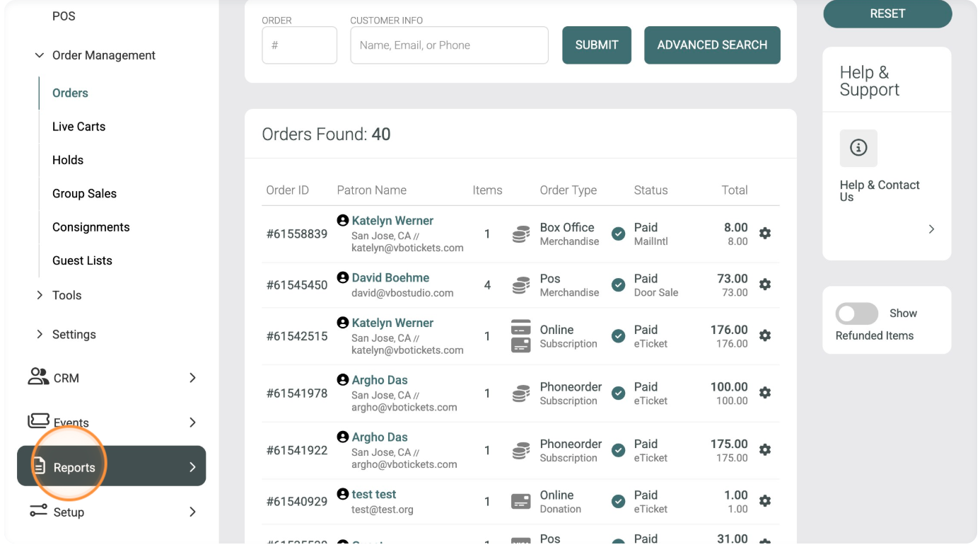The height and width of the screenshot is (552, 980).
Task: Click patron avatar icon beside test test
Action: (343, 494)
